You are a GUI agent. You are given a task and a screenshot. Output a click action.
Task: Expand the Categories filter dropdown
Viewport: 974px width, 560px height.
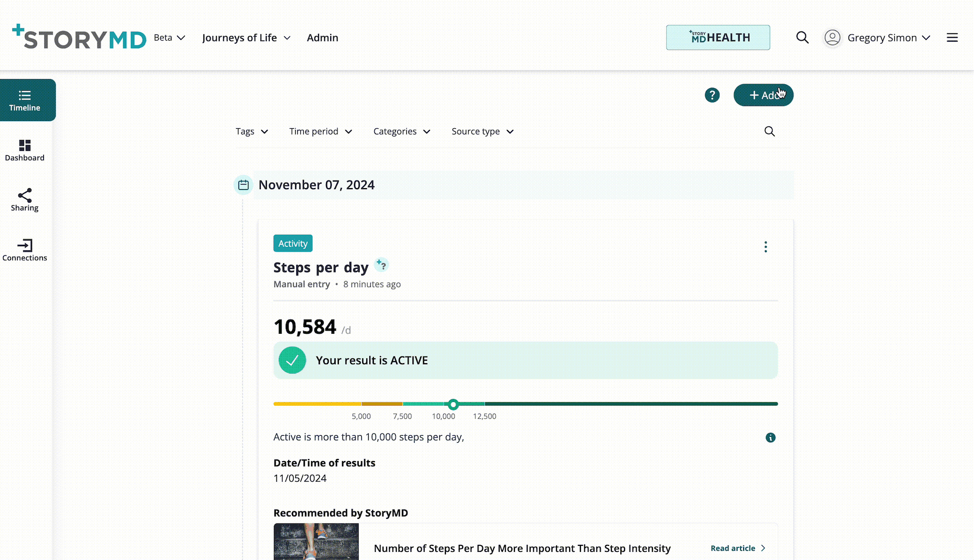[x=402, y=131]
